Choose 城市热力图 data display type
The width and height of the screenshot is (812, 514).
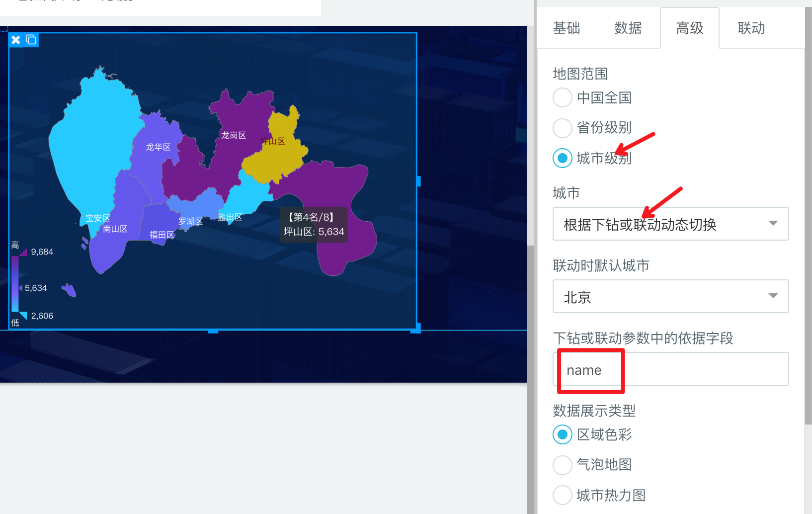[x=563, y=495]
